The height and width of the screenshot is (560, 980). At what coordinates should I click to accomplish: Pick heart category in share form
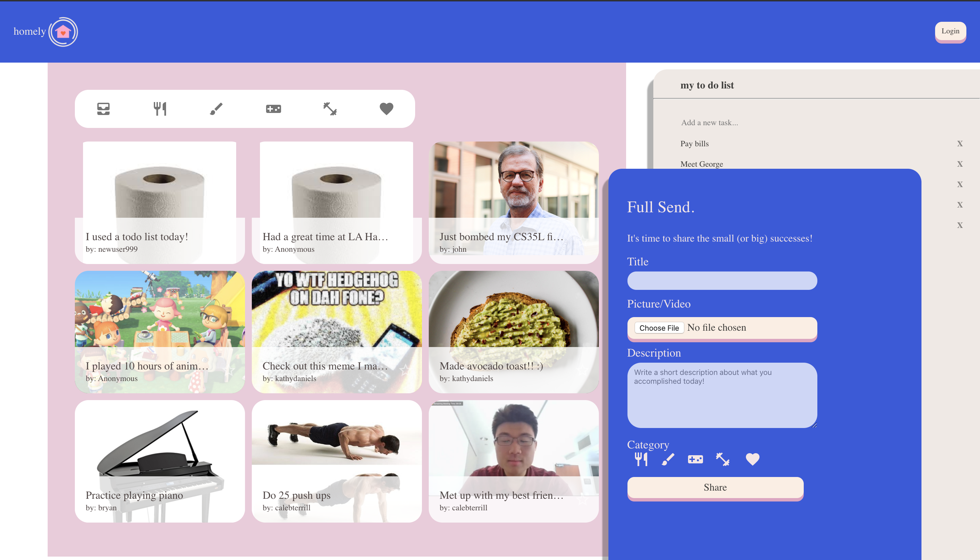click(753, 459)
